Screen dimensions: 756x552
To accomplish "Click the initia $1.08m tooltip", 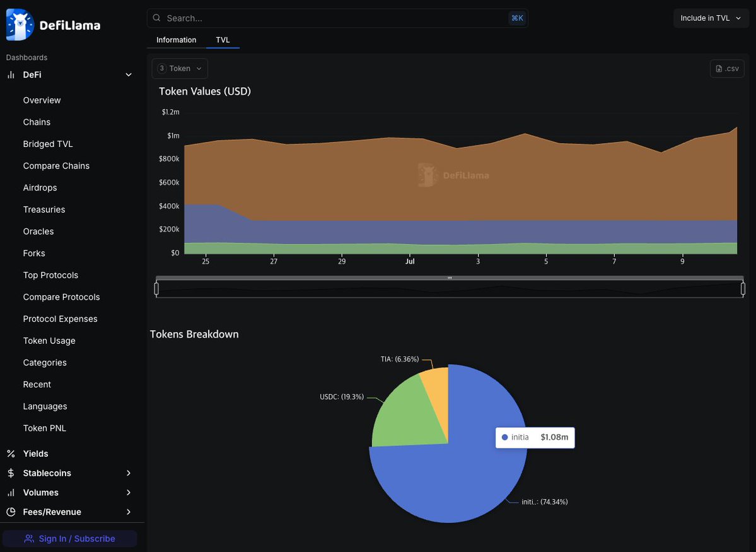I will click(535, 438).
